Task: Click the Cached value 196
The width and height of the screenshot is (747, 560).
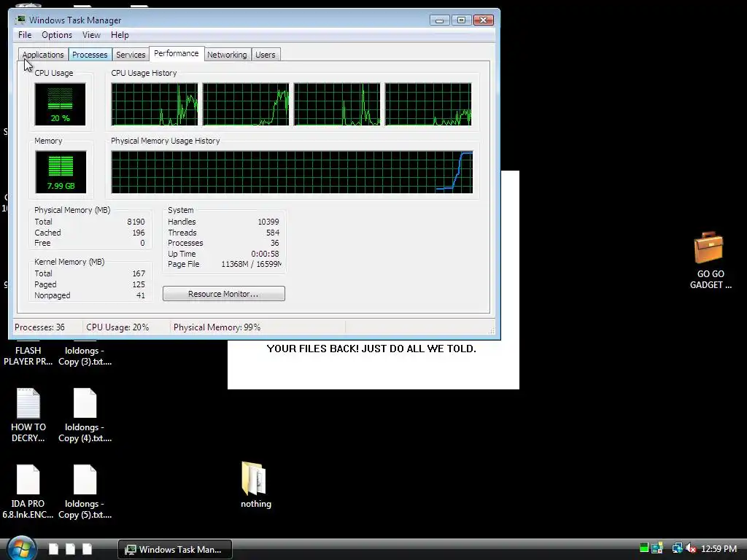Action: pyautogui.click(x=138, y=233)
